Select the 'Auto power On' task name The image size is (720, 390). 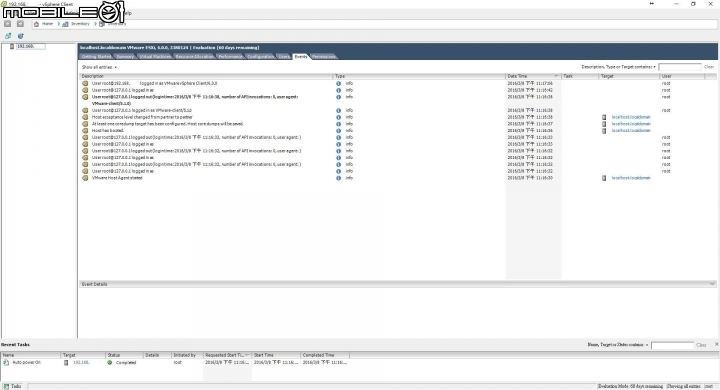click(27, 362)
